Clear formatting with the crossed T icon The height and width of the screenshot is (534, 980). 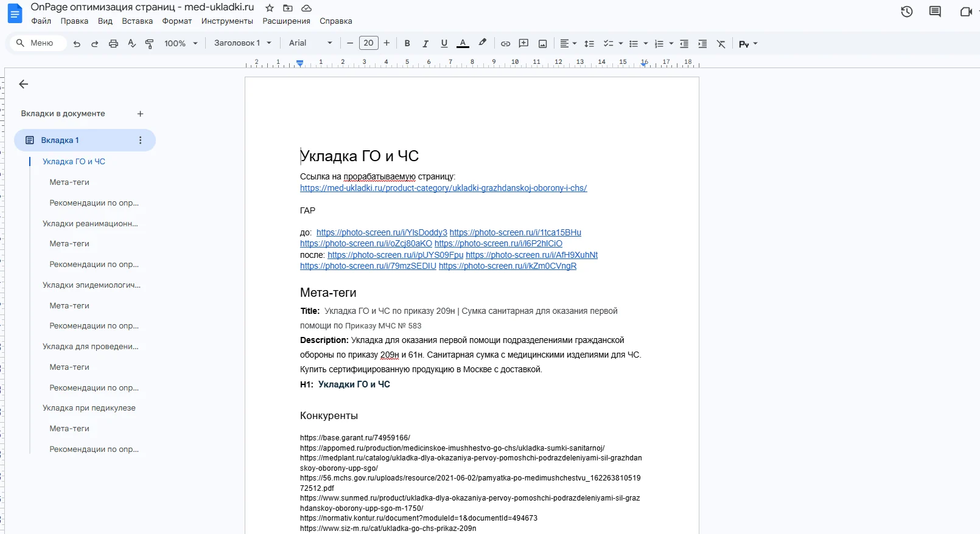pos(721,44)
